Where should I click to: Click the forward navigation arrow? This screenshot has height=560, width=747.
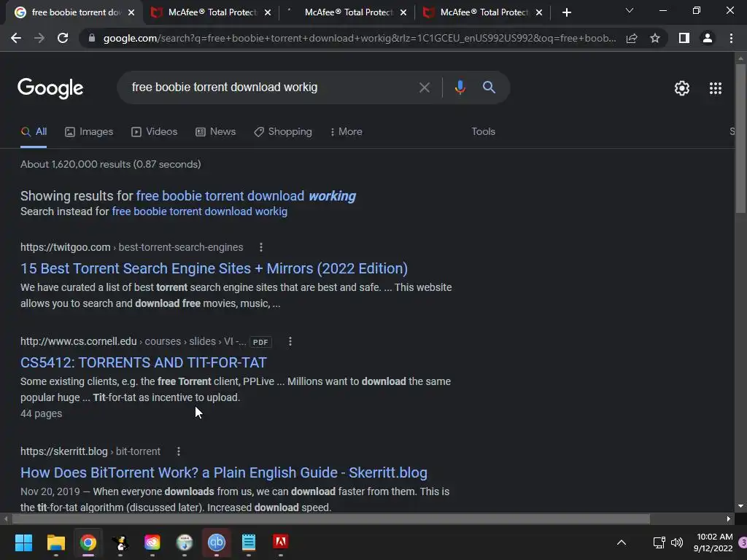(39, 38)
